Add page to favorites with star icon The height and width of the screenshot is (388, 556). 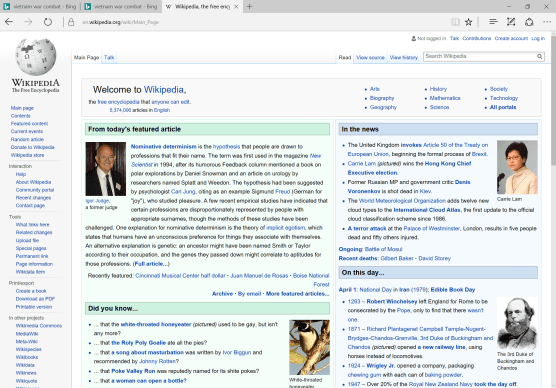point(468,22)
